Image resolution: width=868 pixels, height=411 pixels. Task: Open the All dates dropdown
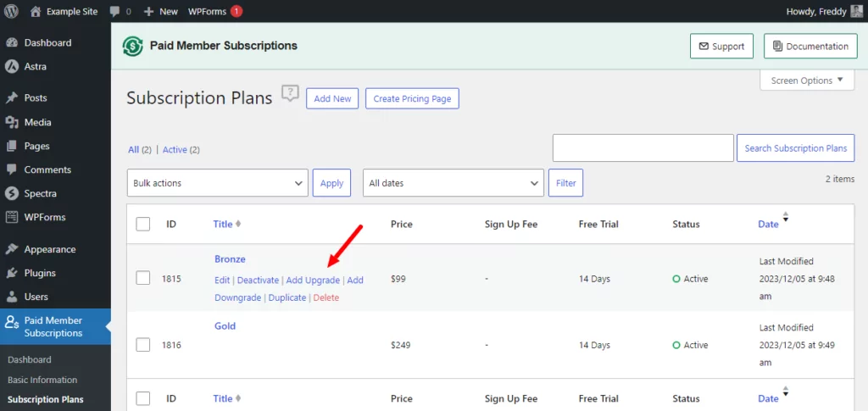pyautogui.click(x=453, y=182)
